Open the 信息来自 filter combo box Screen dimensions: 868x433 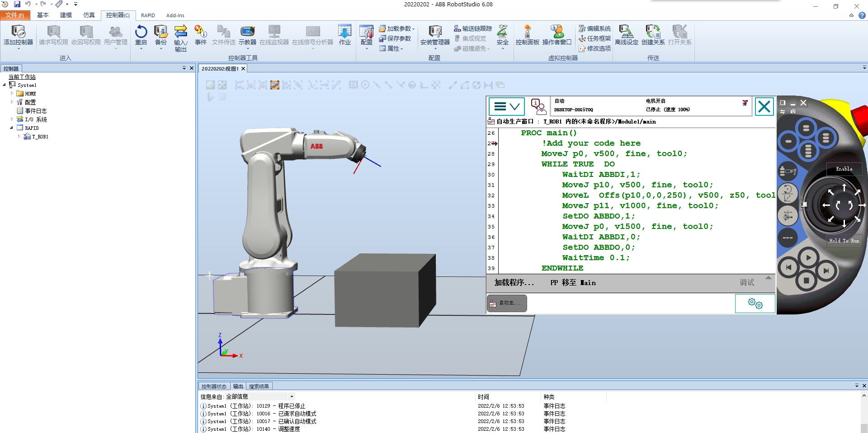click(260, 396)
